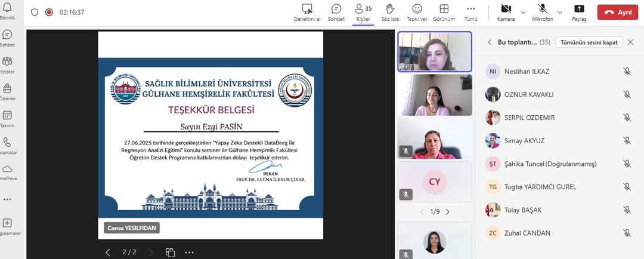Screen dimensions: 644x259
Task: Open the Etkinlik activity feed
Action: click(x=7, y=11)
